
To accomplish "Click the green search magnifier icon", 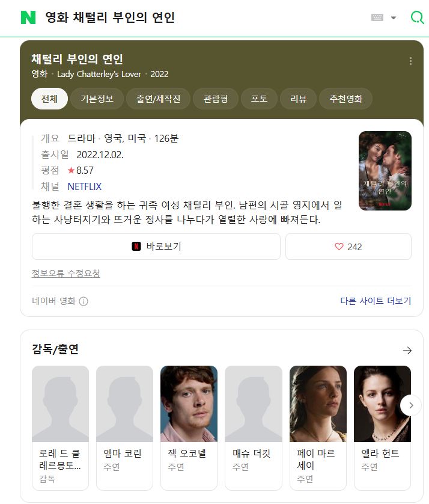I will click(418, 17).
